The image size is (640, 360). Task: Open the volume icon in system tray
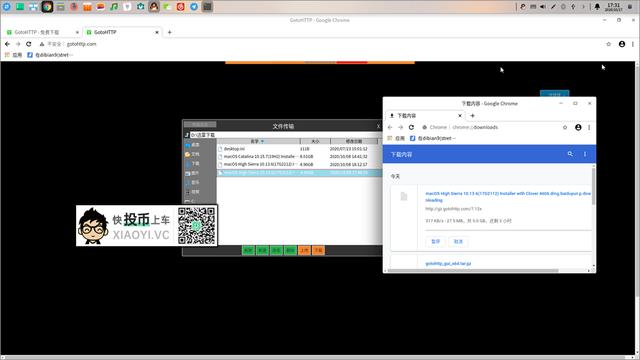tap(543, 7)
